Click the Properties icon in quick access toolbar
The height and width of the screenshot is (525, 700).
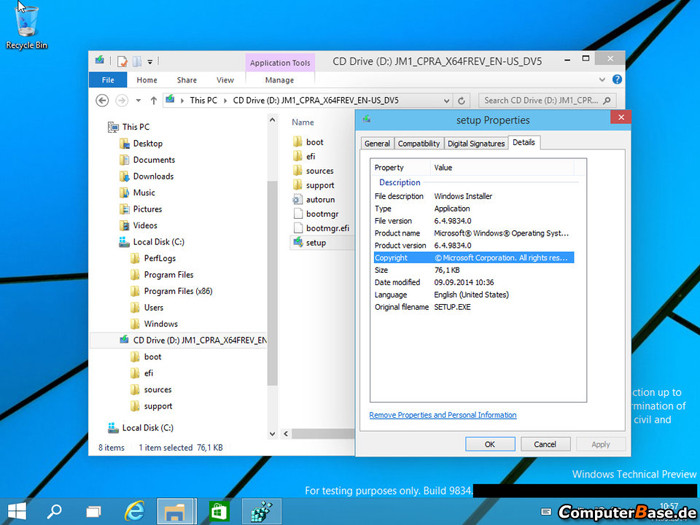(123, 61)
